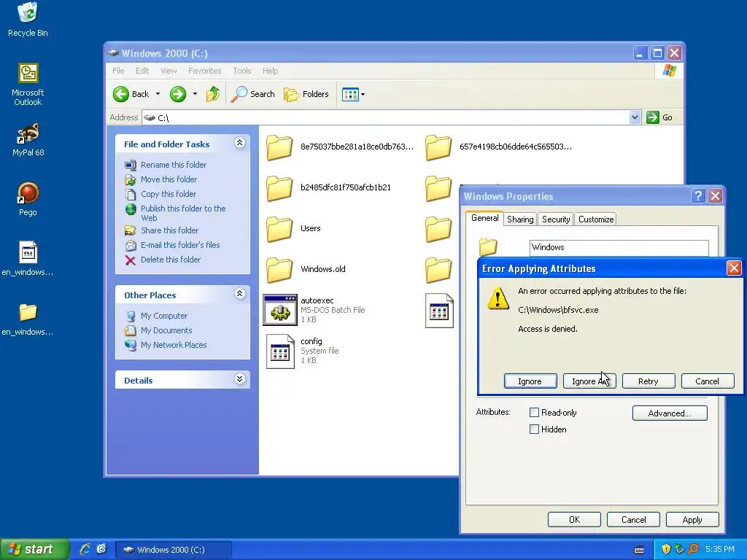Select the b2485dfc81f750afcb1b21 folder
The height and width of the screenshot is (560, 747).
pyautogui.click(x=328, y=187)
